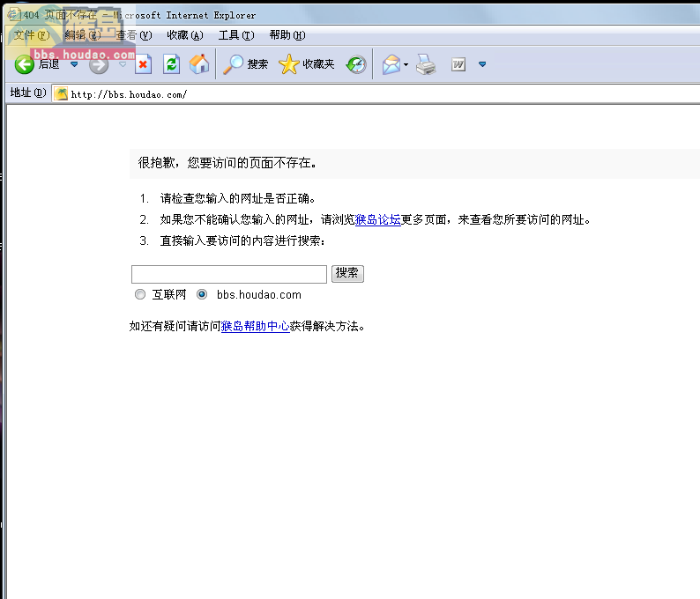700x599 pixels.
Task: Click the 后退 label on the toolbar
Action: pos(49,64)
